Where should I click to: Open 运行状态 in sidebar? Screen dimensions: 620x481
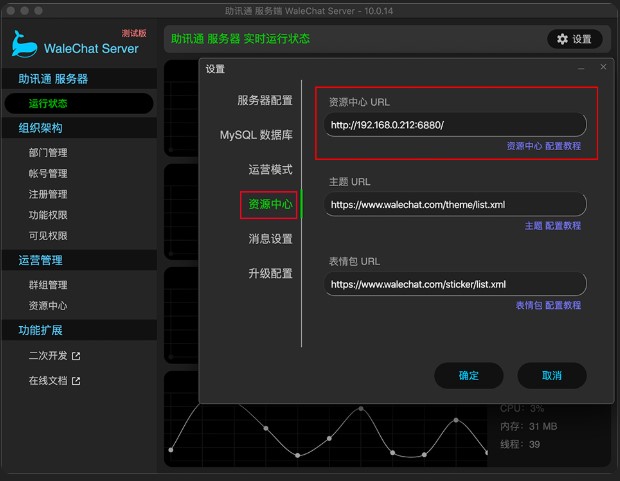coord(79,104)
